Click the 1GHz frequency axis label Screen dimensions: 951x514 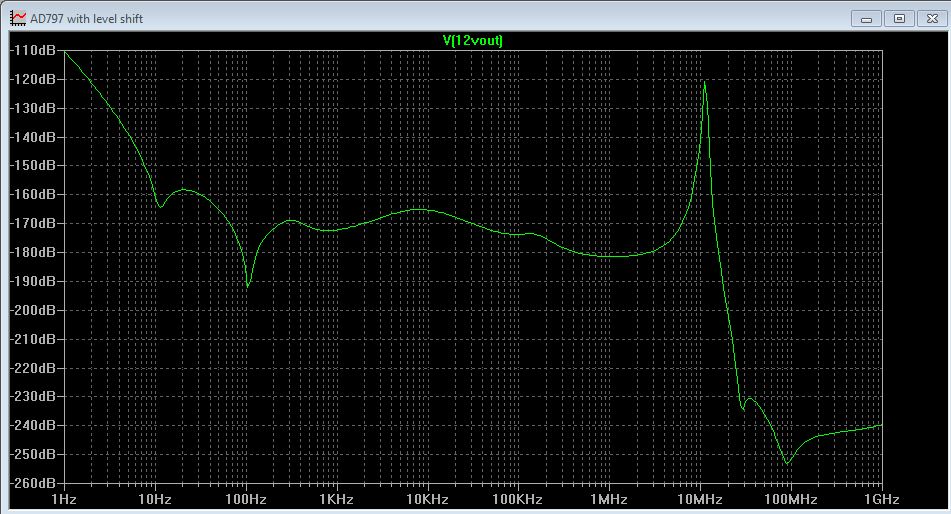pos(881,499)
